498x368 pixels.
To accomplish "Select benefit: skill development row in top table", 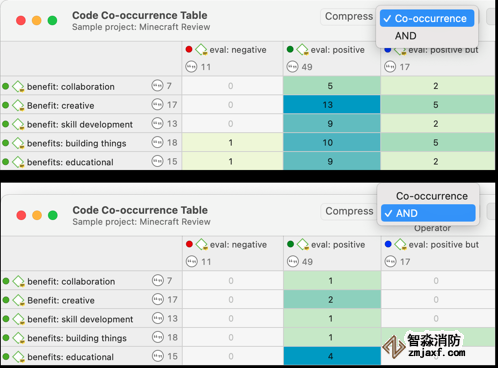I will pos(91,124).
